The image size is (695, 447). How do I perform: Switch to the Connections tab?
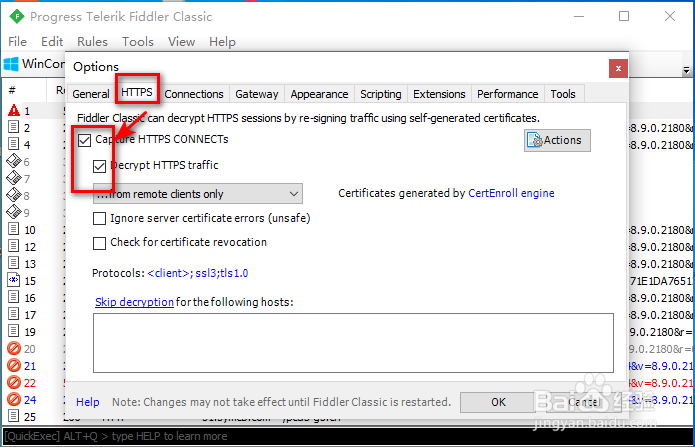[194, 94]
